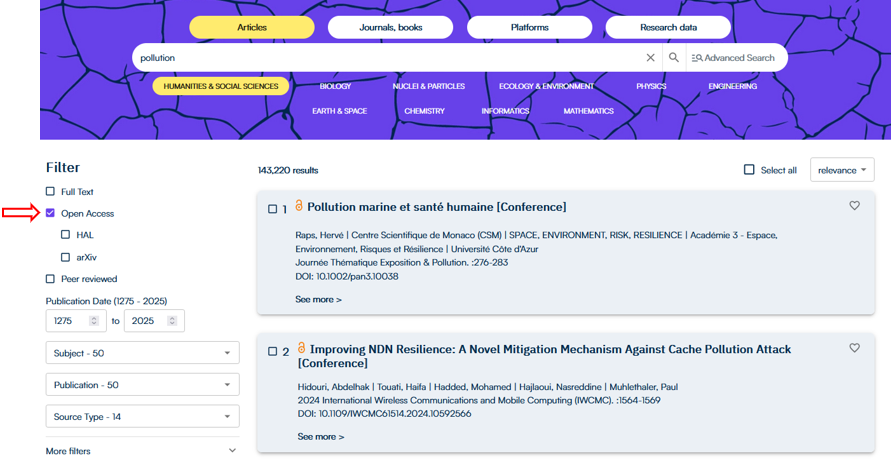Click open access icon on second result

tap(301, 348)
